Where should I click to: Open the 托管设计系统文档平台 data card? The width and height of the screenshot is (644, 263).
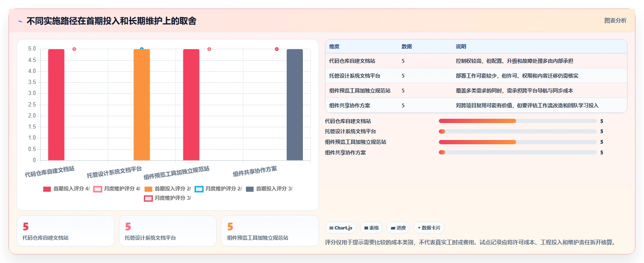(x=168, y=231)
